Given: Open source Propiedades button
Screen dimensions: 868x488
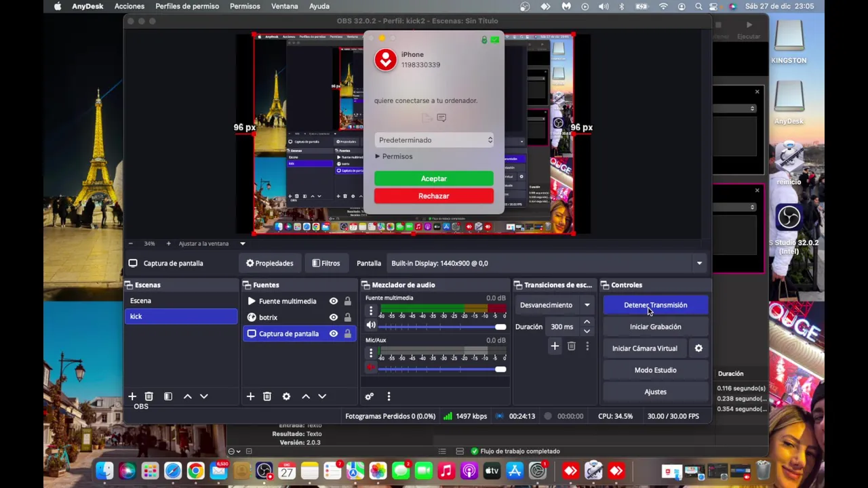Looking at the screenshot, I should pyautogui.click(x=270, y=263).
